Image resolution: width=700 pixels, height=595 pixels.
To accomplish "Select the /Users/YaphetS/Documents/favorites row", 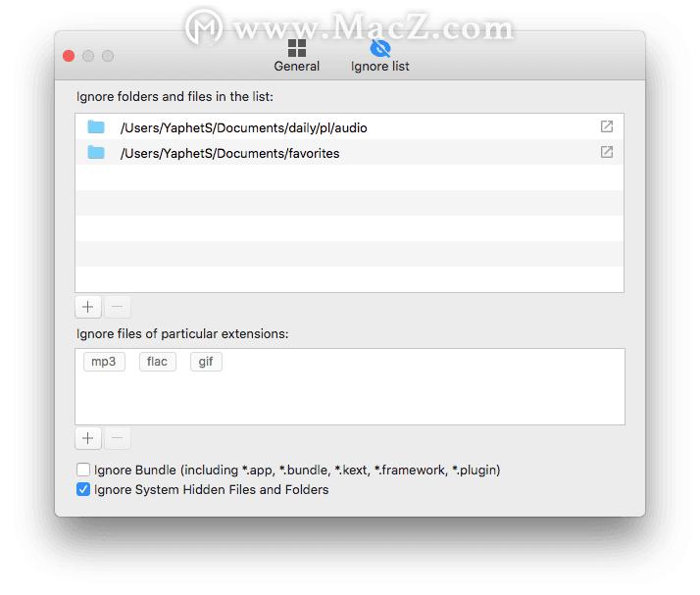I will tap(350, 153).
